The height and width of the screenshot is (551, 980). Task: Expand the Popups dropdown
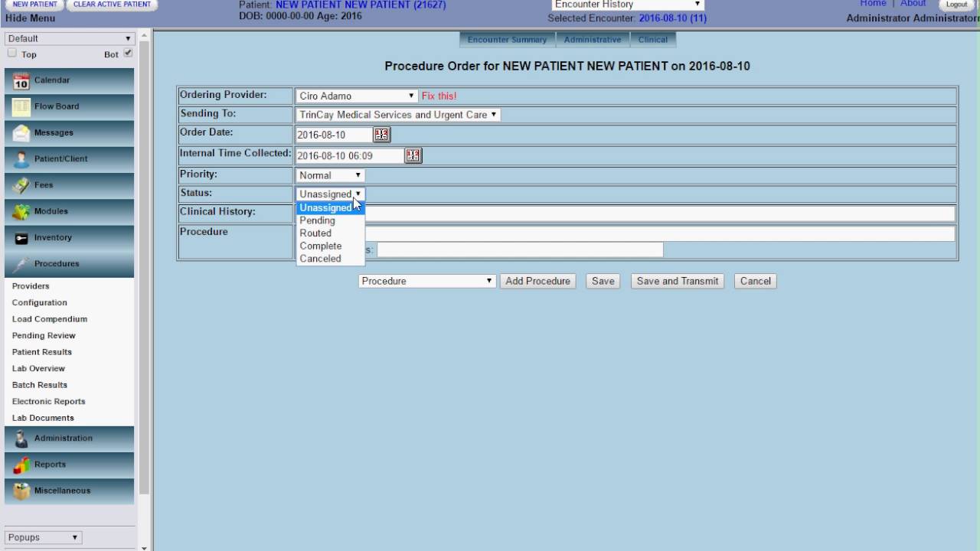point(43,537)
